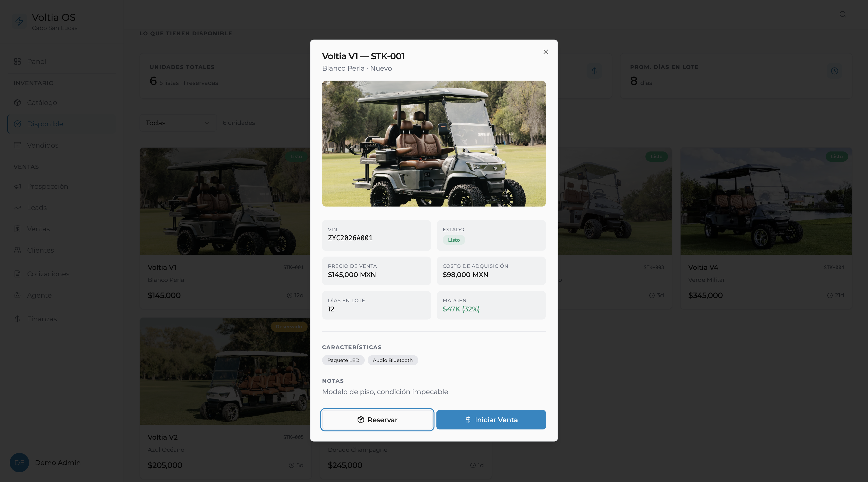Click the Vendidos archive icon
Image resolution: width=868 pixels, height=482 pixels.
click(17, 145)
